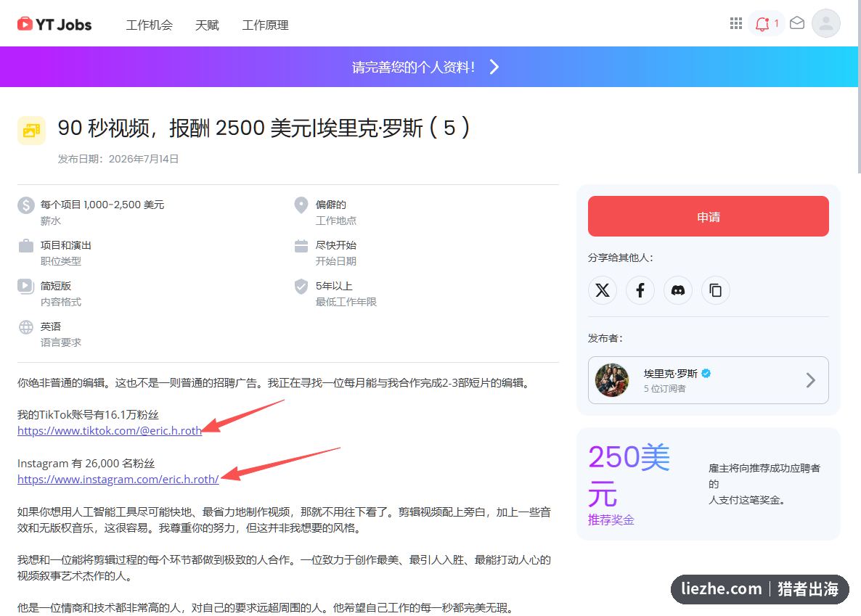Screen dimensions: 861x616
Task: Click the 发布日期：2026年7月14日 text
Action: [118, 159]
